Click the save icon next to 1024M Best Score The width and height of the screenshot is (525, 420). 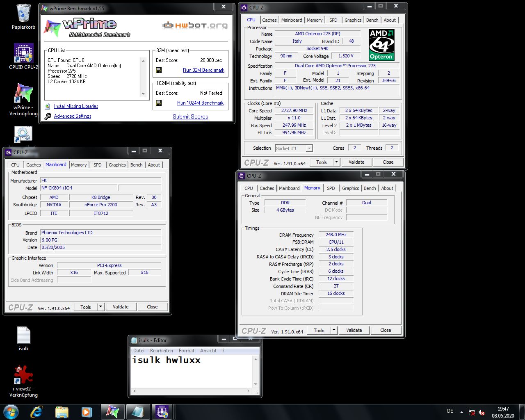point(159,103)
